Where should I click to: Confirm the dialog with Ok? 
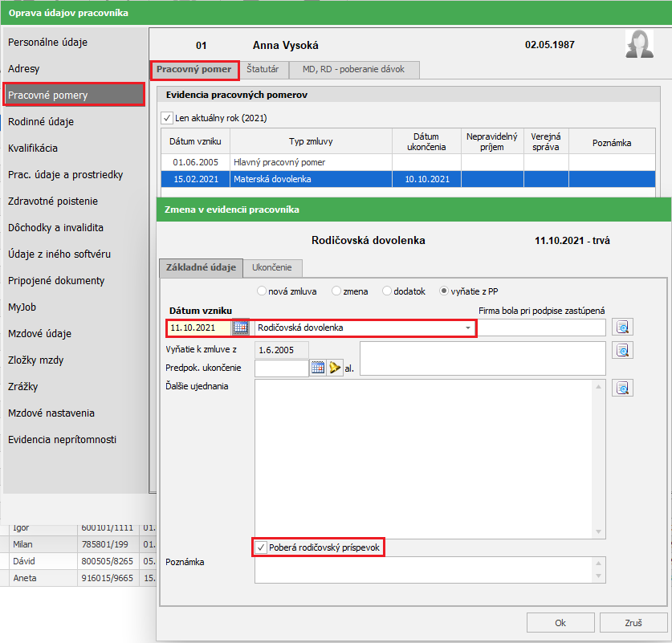[560, 623]
